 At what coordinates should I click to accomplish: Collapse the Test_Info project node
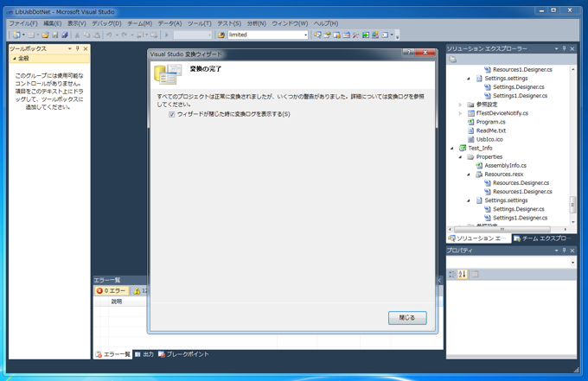pos(452,148)
